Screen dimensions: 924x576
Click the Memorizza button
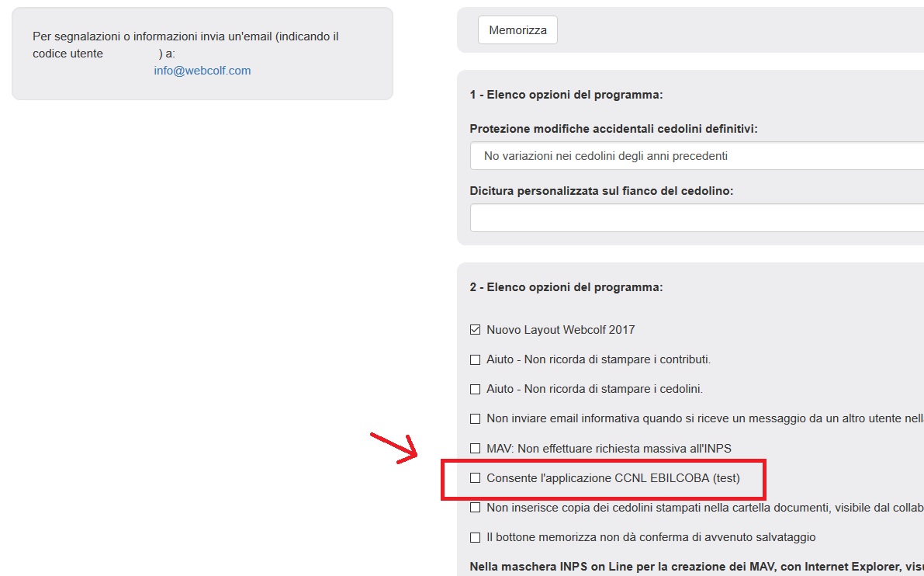(x=517, y=30)
